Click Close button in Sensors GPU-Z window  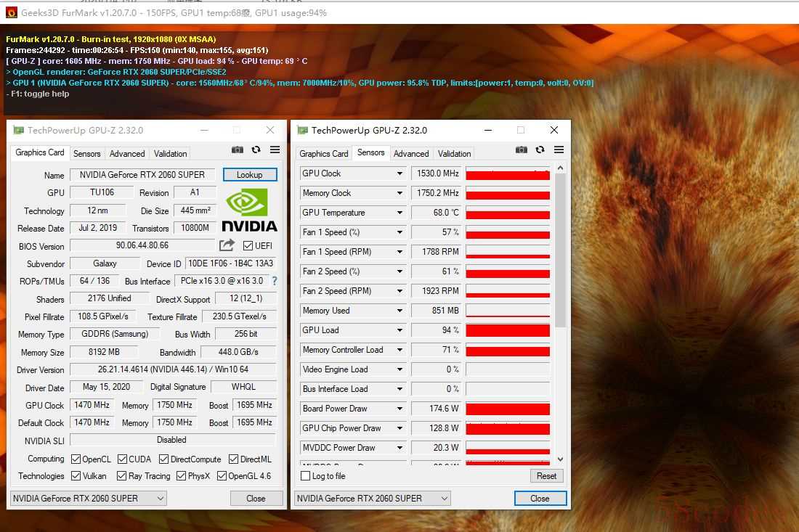540,499
